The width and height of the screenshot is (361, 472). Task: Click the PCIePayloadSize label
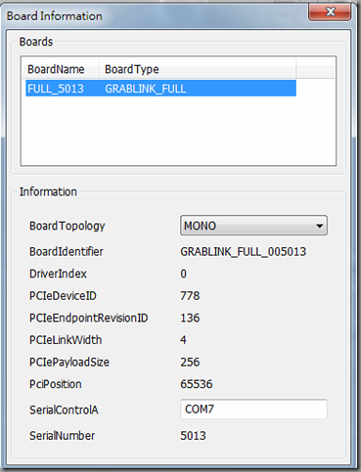[x=69, y=362]
